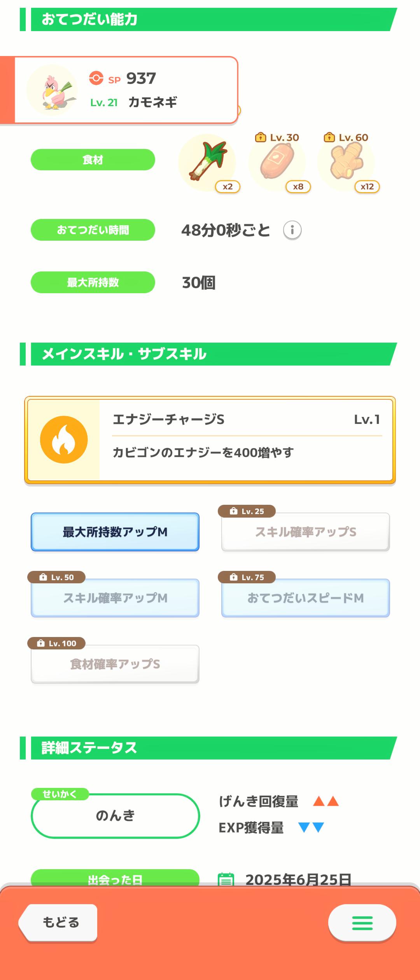Tap the calendar icon beside 2025年6月25日
Image resolution: width=420 pixels, height=980 pixels.
click(x=226, y=880)
